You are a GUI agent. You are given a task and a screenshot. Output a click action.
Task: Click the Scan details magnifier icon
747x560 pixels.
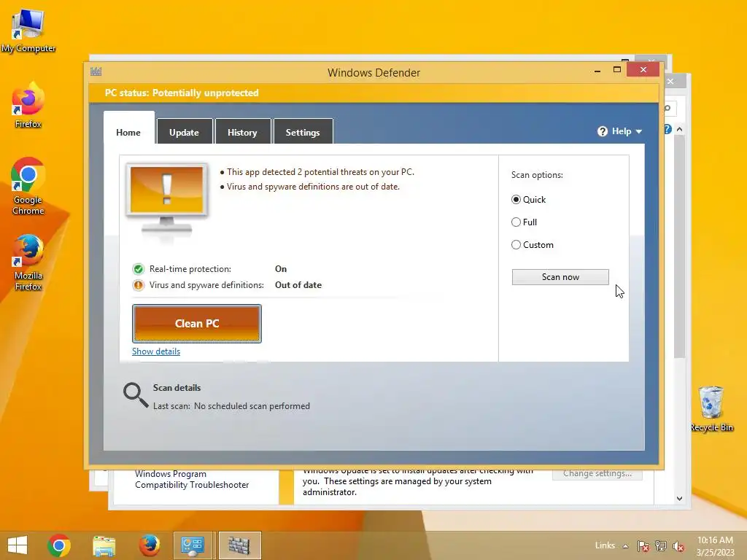(135, 395)
